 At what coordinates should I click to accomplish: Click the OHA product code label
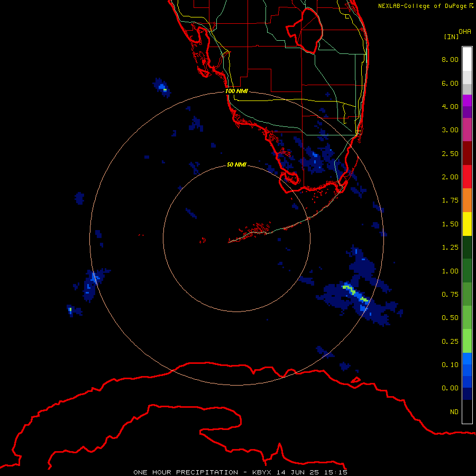coord(465,32)
